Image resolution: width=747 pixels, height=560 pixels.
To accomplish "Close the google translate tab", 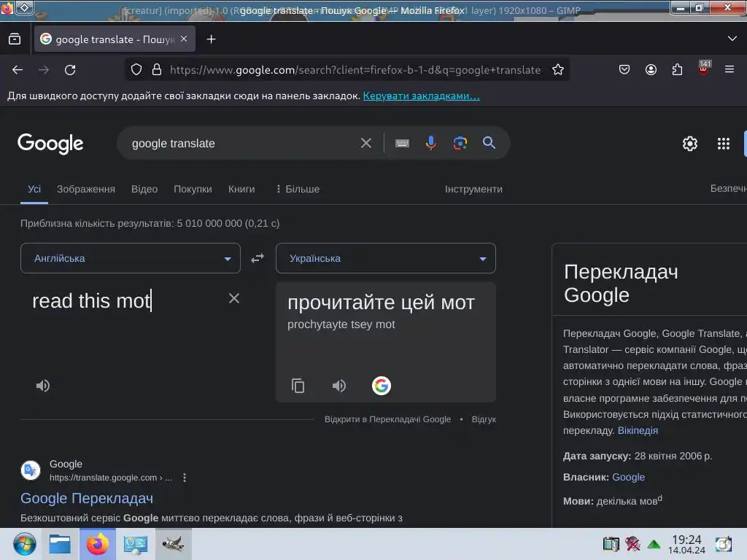I will 184,39.
